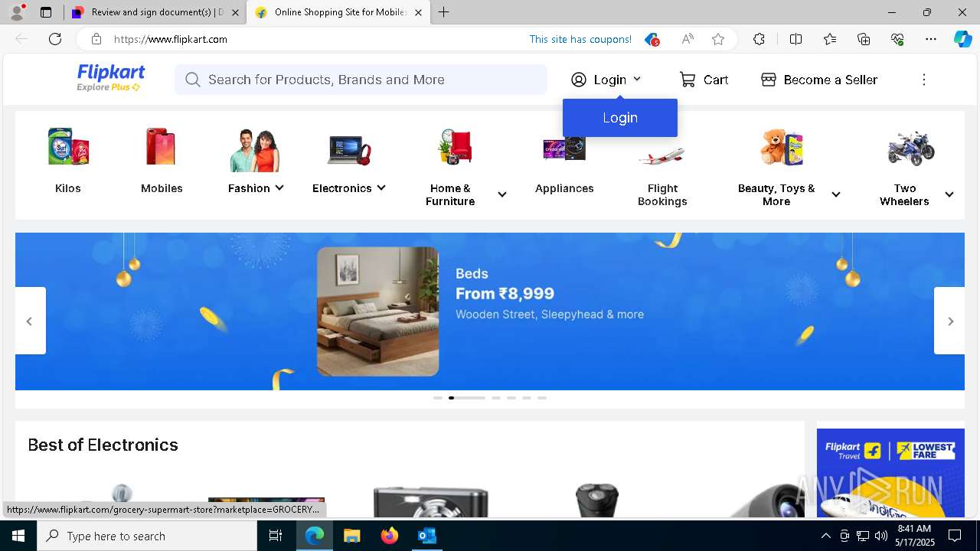Image resolution: width=980 pixels, height=551 pixels.
Task: Toggle Read aloud icon in address bar
Action: 688,39
